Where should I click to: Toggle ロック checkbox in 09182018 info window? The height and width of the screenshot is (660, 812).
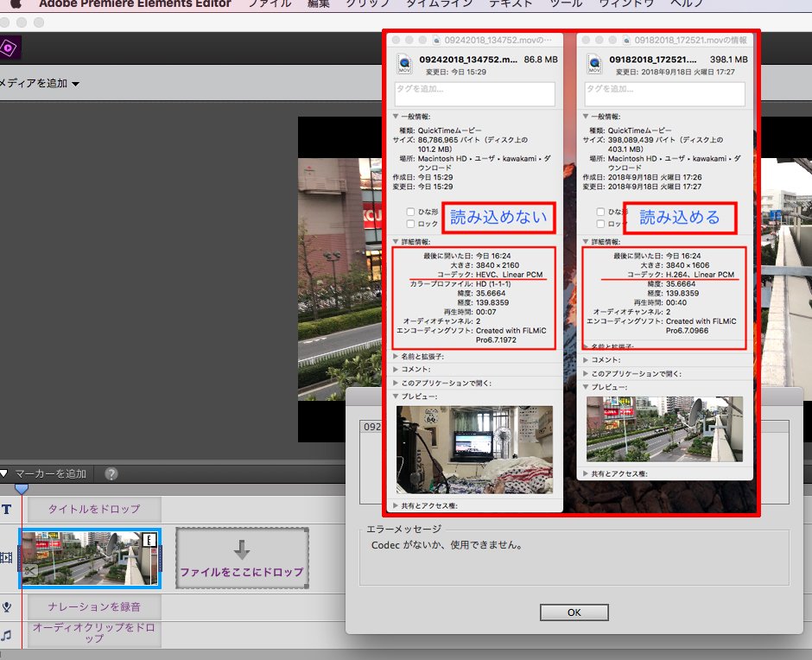pos(600,224)
